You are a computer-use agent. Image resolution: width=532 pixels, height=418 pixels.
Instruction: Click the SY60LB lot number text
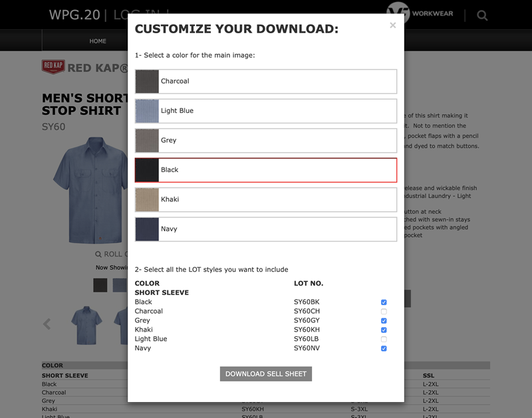point(307,339)
